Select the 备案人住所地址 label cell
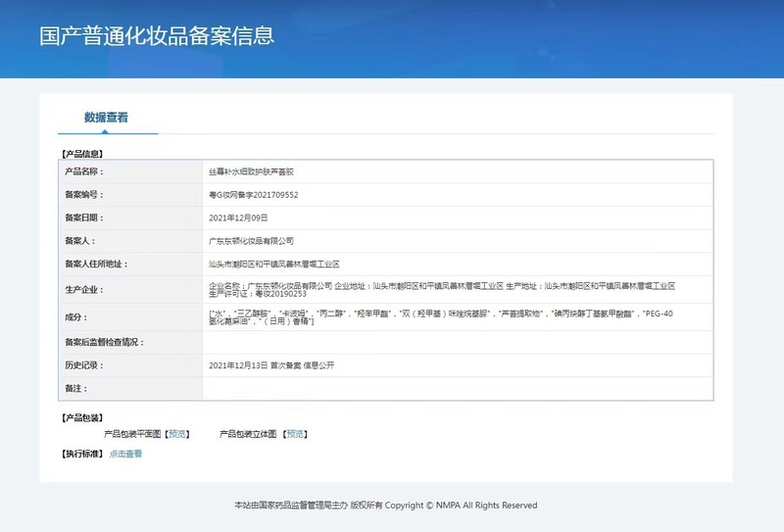784x532 pixels. pyautogui.click(x=130, y=264)
